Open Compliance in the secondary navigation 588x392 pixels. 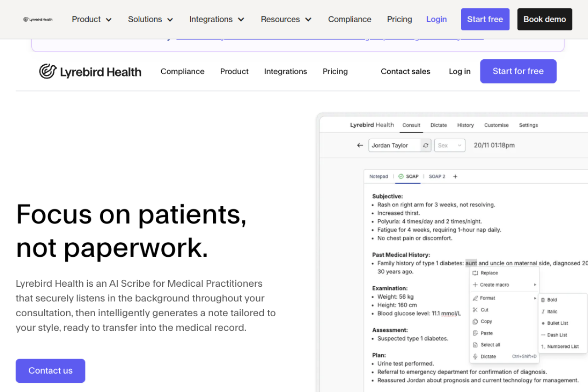pos(182,71)
